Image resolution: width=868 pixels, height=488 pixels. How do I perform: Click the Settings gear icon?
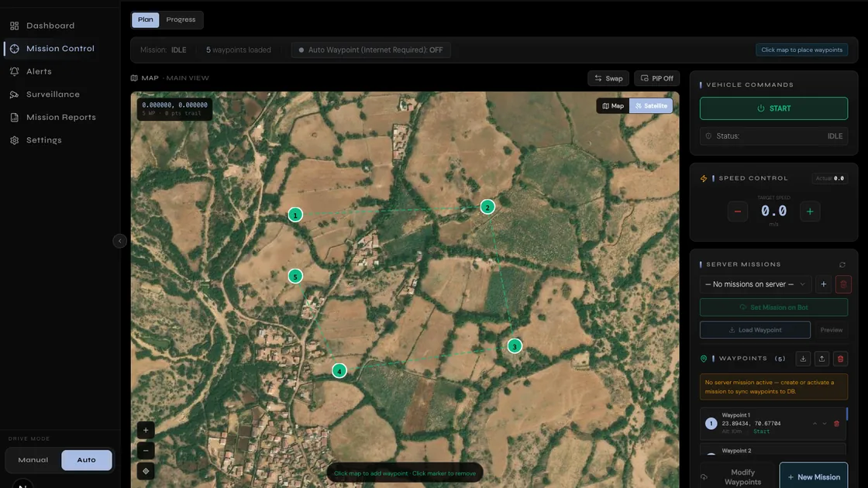coord(15,140)
